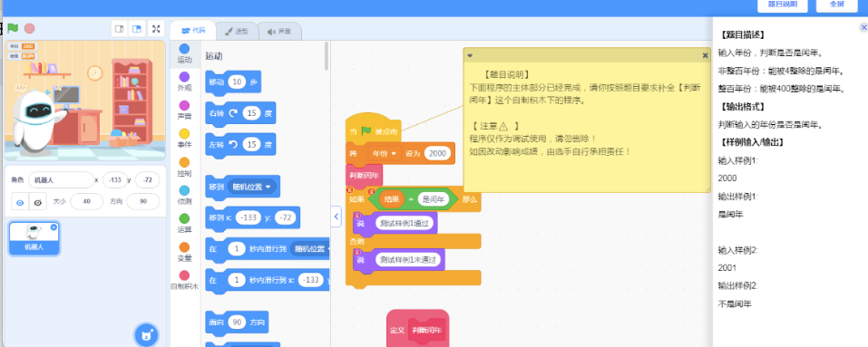Hide the sprite with crossed-eye toggle
Image resolution: width=868 pixels, height=347 pixels.
pos(37,203)
